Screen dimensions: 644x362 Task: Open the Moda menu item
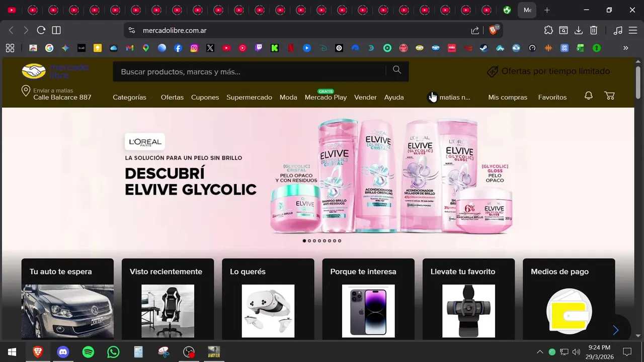[288, 97]
